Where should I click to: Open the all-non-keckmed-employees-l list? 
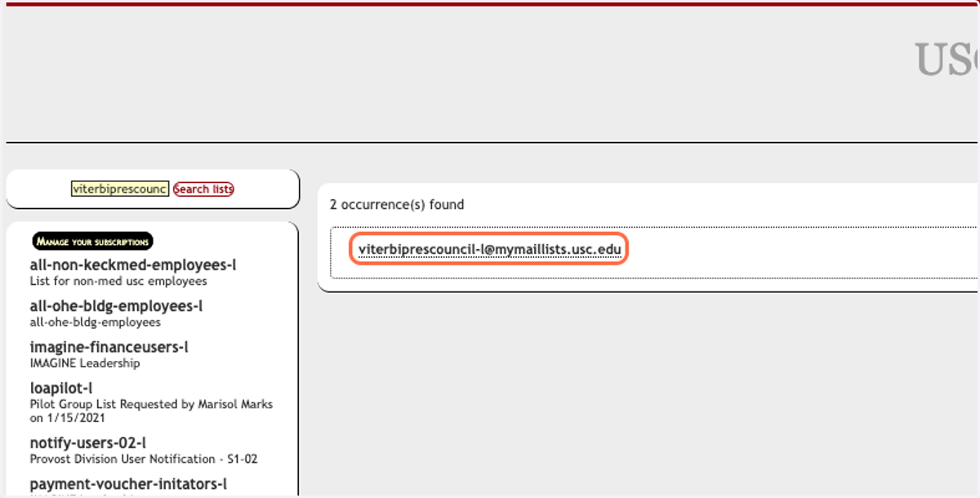point(133,265)
